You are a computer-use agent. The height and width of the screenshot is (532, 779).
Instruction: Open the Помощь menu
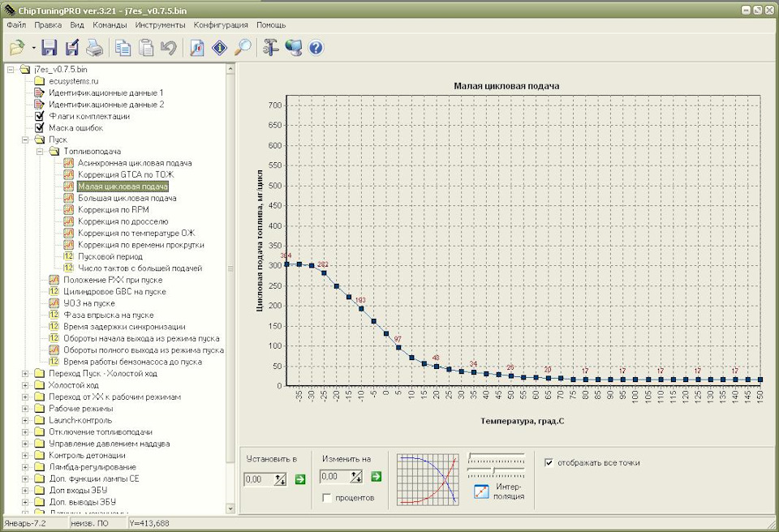click(271, 25)
